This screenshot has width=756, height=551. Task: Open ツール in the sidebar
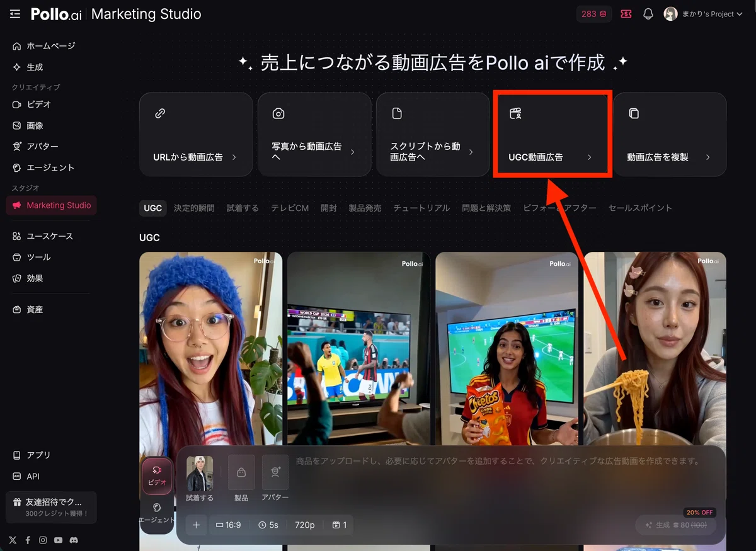[x=51, y=257]
